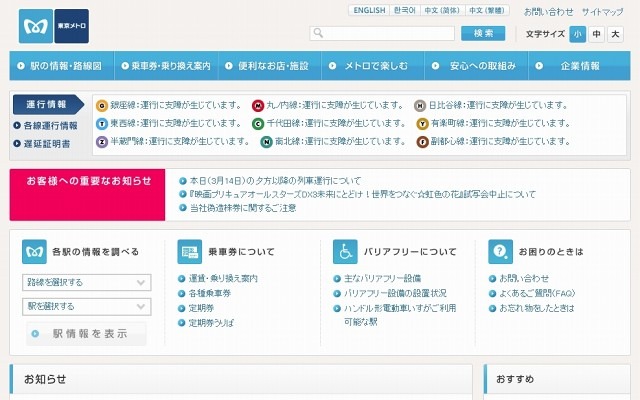Open the 路線を選択する dropdown
The width and height of the screenshot is (640, 400).
click(x=87, y=282)
